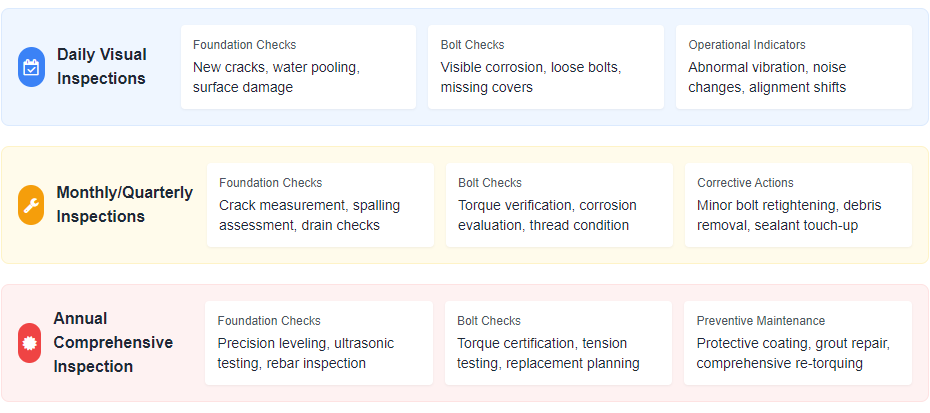Open the daily Bolt Checks card
The width and height of the screenshot is (930, 413).
[x=546, y=67]
